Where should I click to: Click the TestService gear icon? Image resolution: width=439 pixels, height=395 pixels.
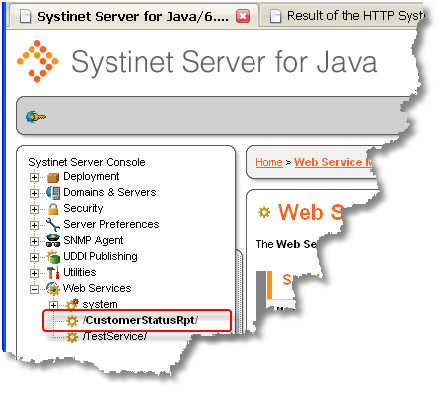[72, 337]
